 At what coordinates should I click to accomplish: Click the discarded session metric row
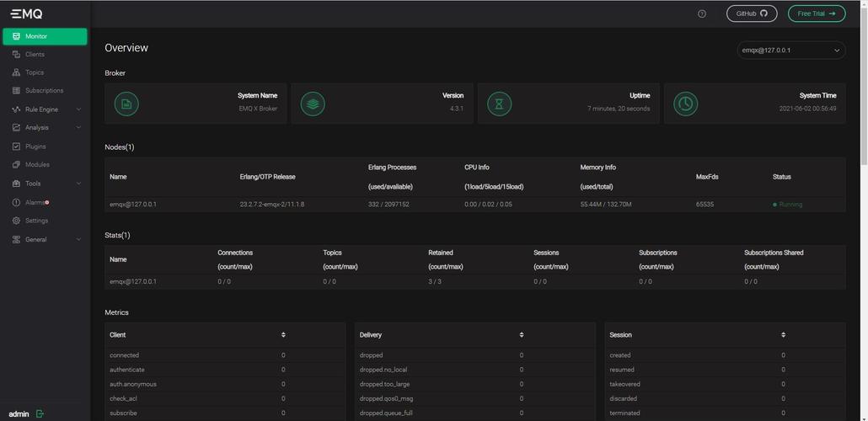[x=726, y=398]
